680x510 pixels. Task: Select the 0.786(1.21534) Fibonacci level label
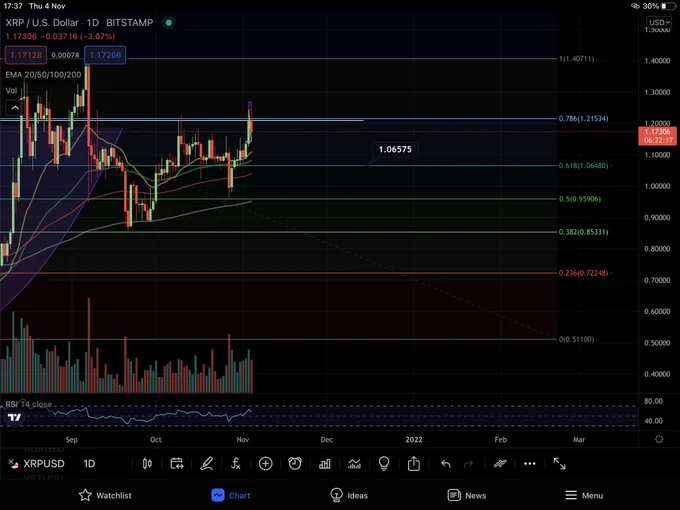[x=583, y=118]
